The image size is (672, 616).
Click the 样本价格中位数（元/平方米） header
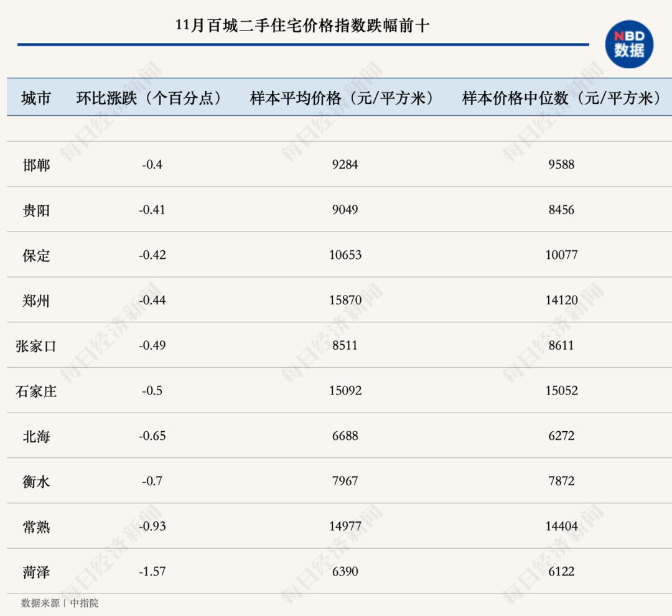coord(561,98)
